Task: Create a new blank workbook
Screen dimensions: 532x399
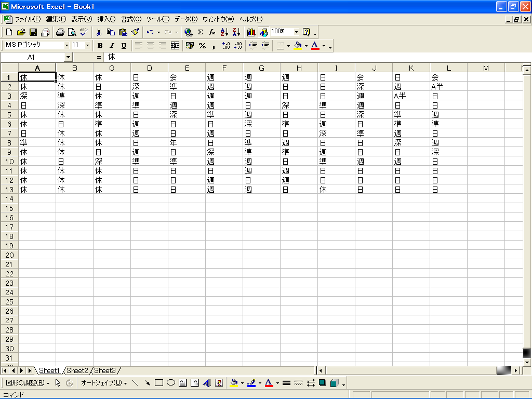Action: tap(9, 32)
